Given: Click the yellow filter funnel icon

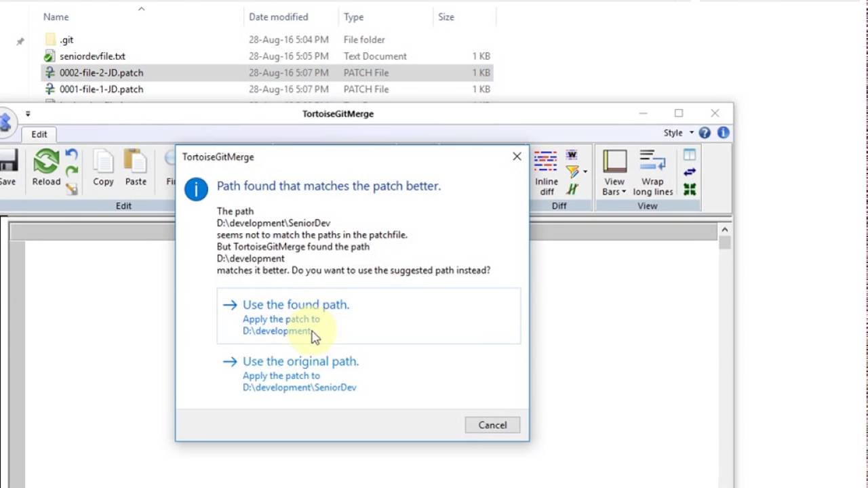Looking at the screenshot, I should (573, 172).
